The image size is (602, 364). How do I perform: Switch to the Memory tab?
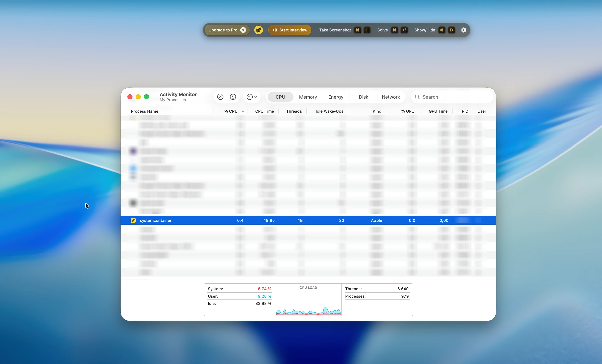tap(308, 97)
